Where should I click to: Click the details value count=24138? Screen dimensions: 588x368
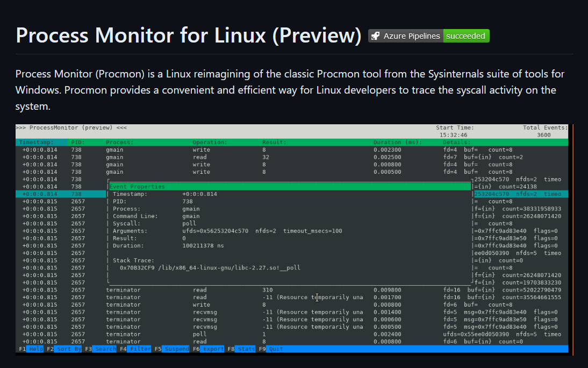(x=518, y=187)
